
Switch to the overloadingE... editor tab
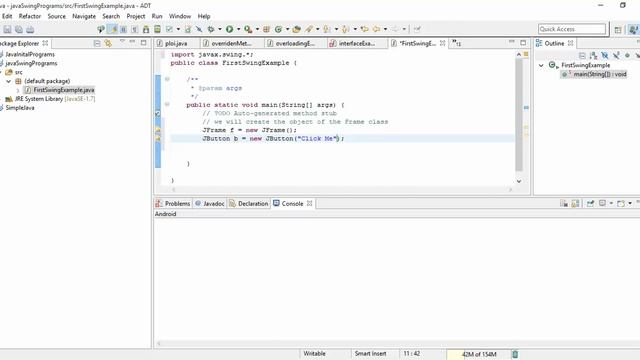coord(295,43)
